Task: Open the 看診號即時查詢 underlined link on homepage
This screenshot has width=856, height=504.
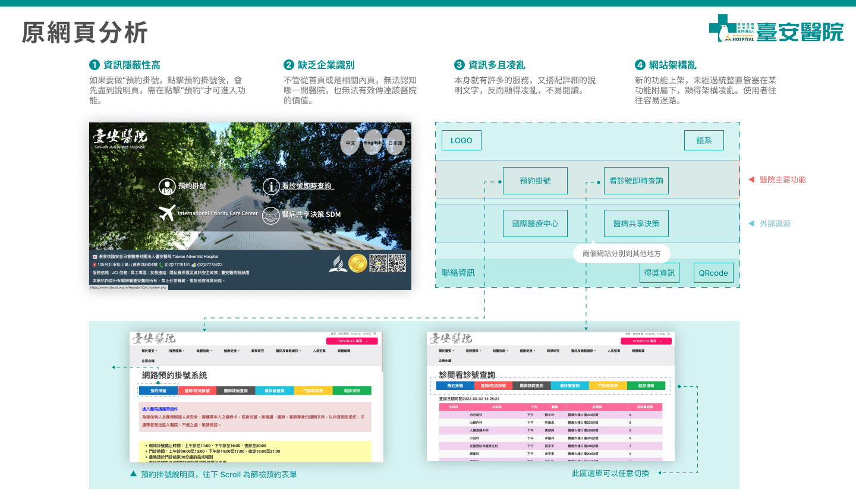Action: point(307,186)
